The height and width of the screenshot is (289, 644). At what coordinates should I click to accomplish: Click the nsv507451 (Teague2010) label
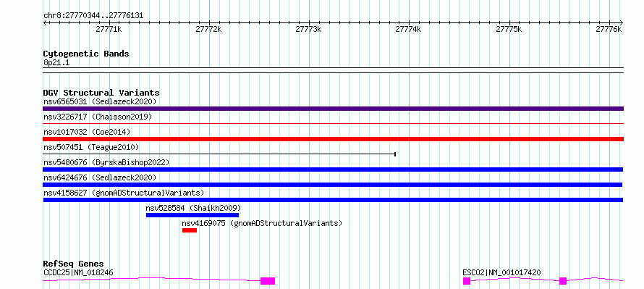click(x=91, y=147)
